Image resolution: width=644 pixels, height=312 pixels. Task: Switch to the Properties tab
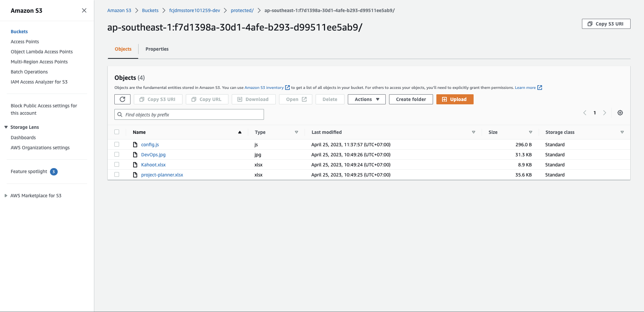coord(157,49)
